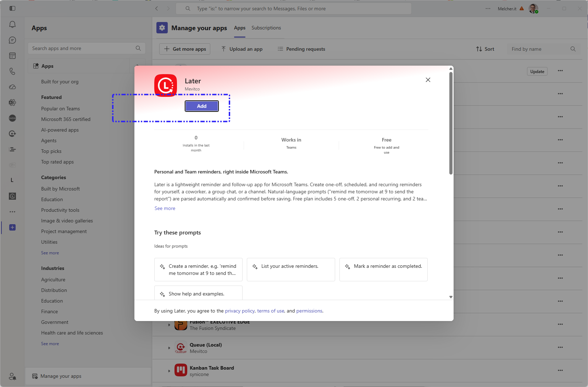Click Manage your apps in the sidebar footer
Viewport: 588px width, 387px height.
coord(88,376)
